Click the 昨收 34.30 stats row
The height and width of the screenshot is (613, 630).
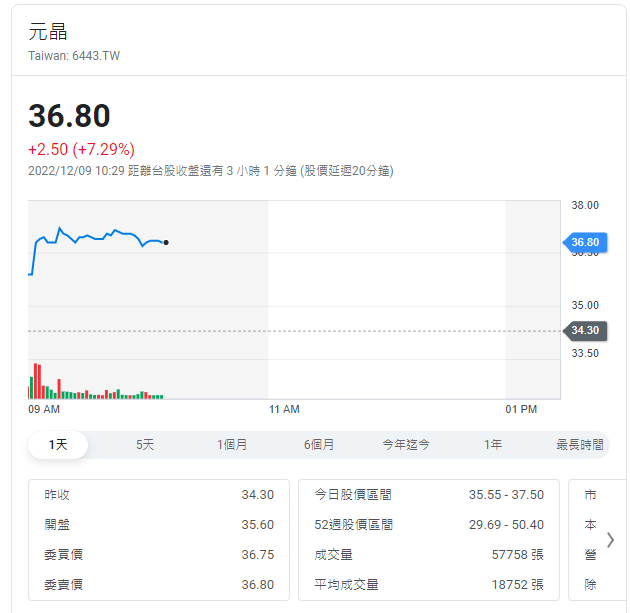point(159,495)
